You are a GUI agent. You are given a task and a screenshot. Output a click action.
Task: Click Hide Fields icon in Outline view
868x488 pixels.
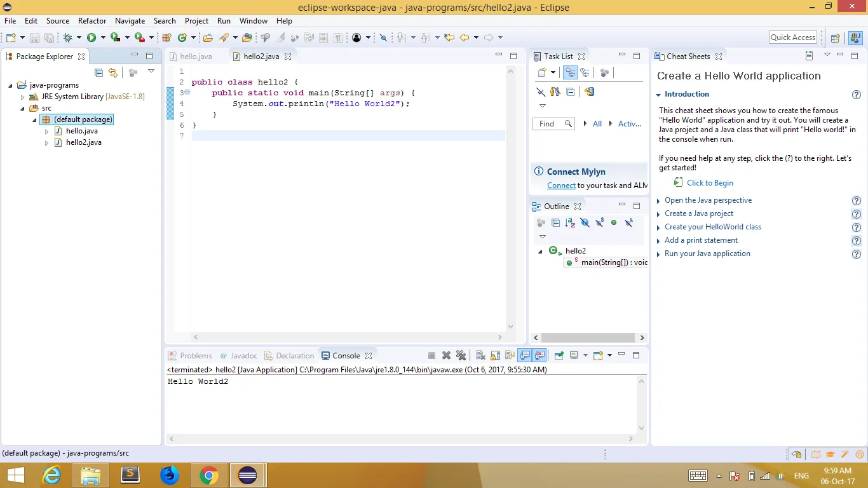click(585, 222)
